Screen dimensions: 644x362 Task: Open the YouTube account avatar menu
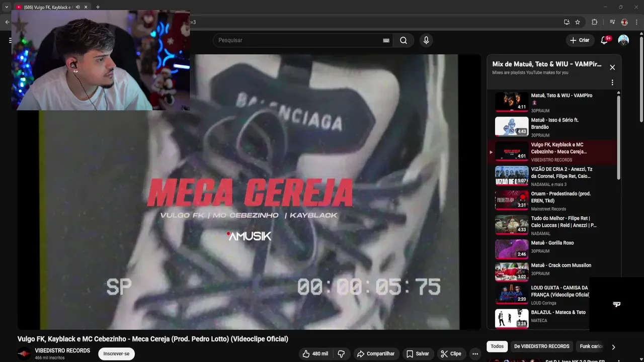[623, 40]
